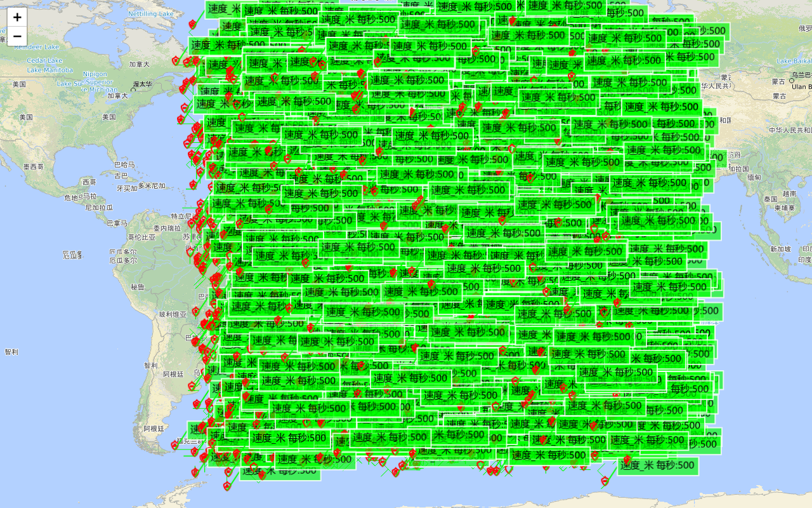Click the 墨西哥 country label
Viewport: 812px width, 508px height.
click(x=33, y=166)
